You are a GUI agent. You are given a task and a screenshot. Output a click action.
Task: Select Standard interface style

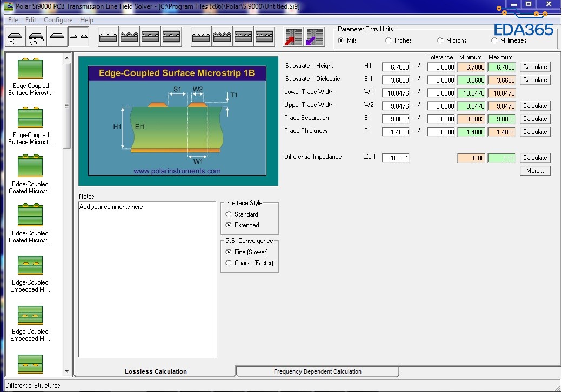click(229, 214)
